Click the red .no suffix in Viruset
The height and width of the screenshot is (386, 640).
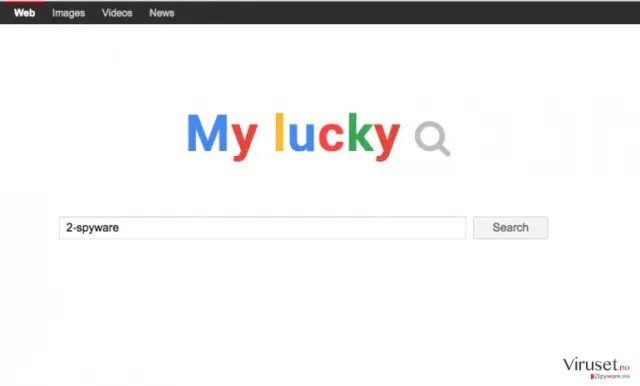[624, 368]
